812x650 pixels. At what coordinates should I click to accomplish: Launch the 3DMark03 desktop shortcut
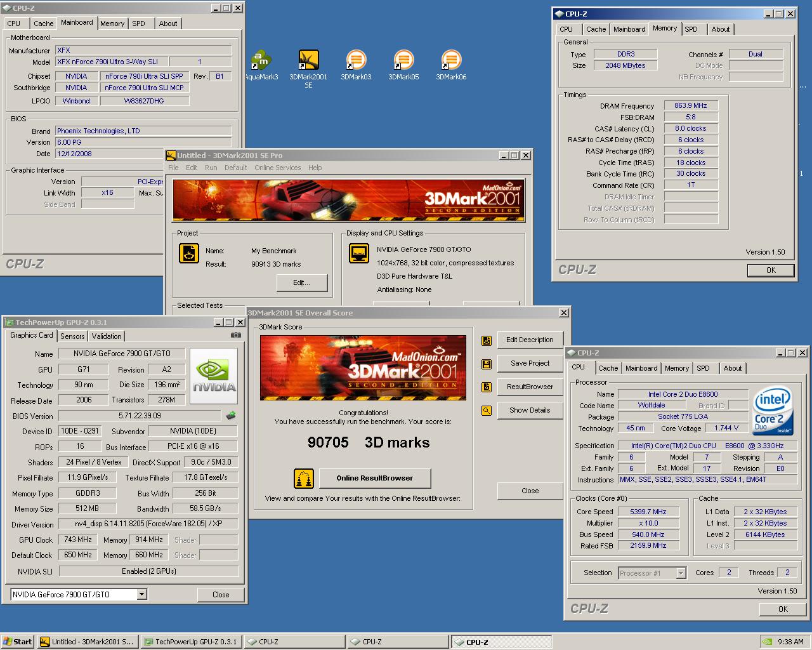click(x=356, y=65)
